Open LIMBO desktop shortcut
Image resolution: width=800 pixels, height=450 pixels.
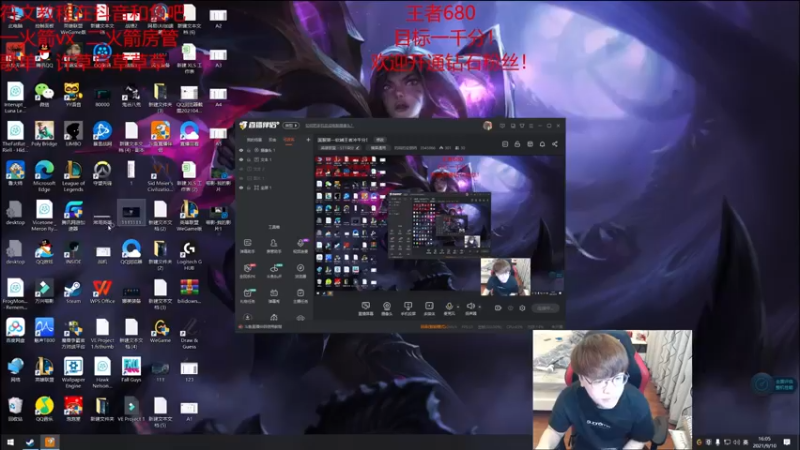coord(73,134)
